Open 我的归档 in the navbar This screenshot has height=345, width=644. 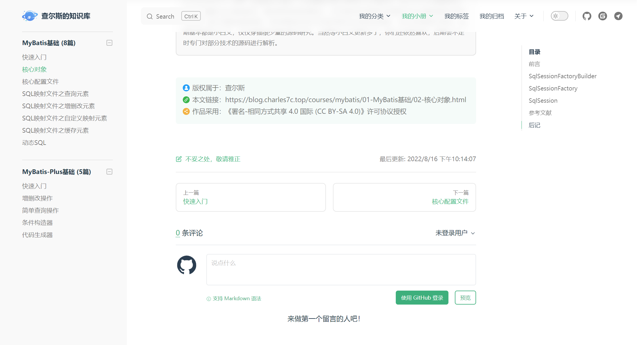point(492,16)
